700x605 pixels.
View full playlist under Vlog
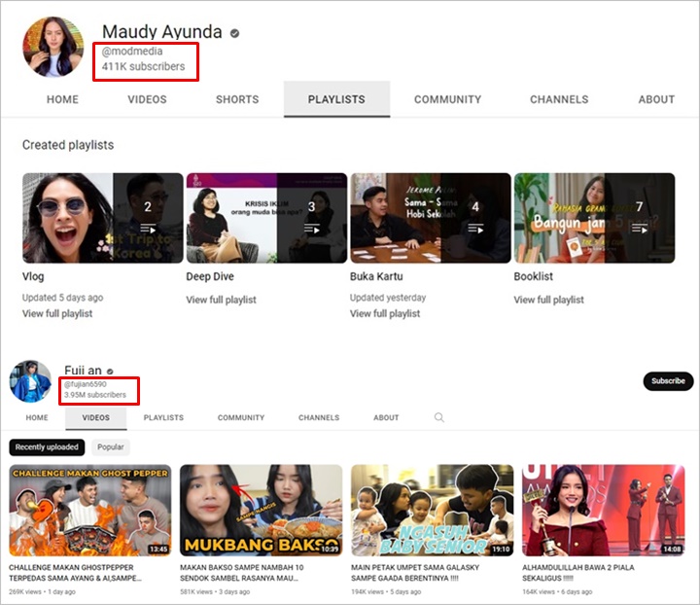point(57,314)
